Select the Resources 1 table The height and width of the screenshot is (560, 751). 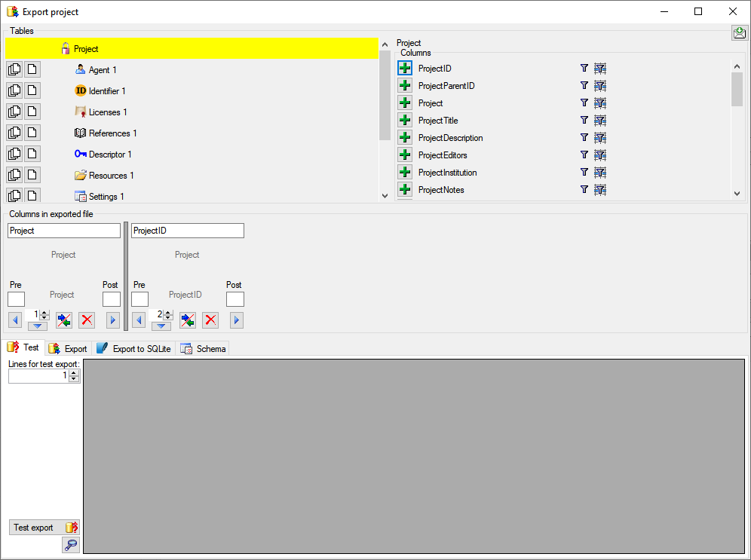[111, 175]
